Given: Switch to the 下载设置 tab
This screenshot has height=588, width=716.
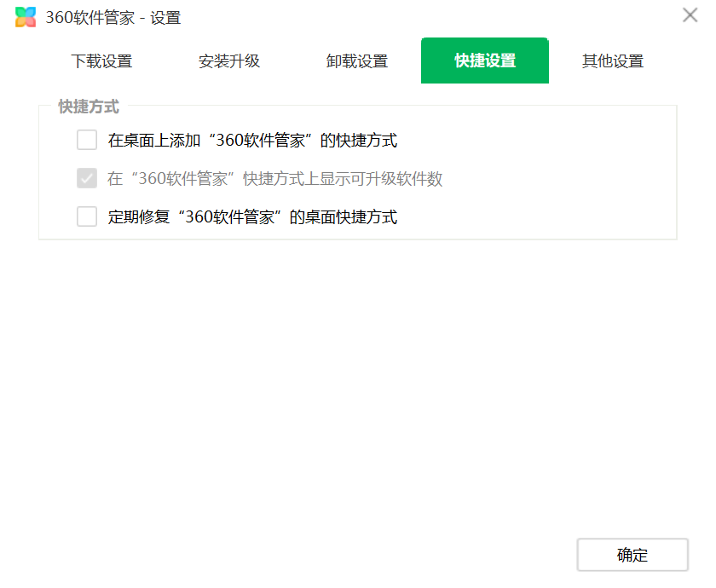Looking at the screenshot, I should 101,61.
